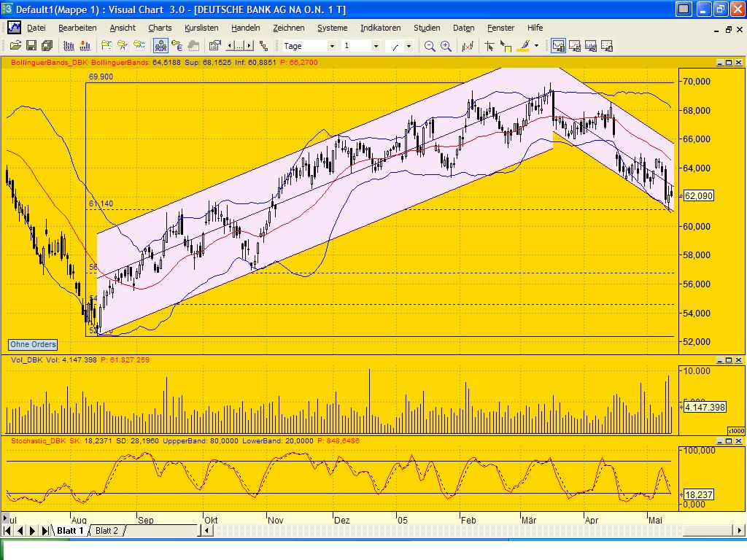Click the price label 62,090
The height and width of the screenshot is (560, 747).
[x=698, y=195]
